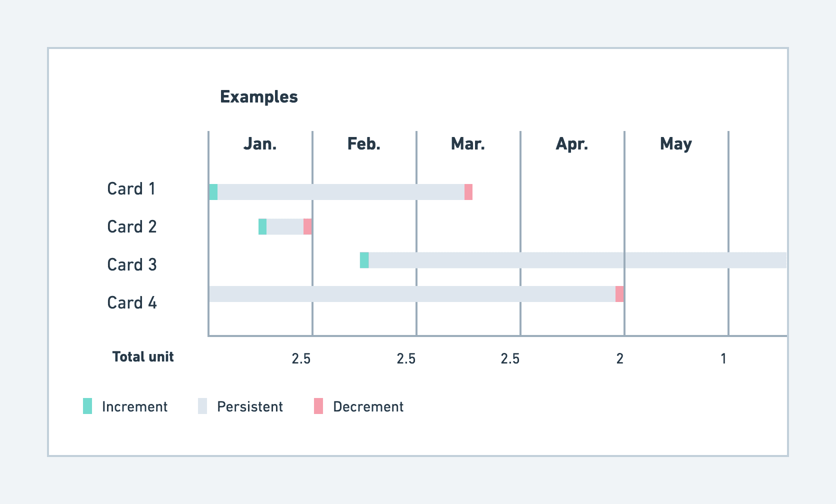Click Card 4 pink decrement marker
Screen dimensions: 836x504
point(619,294)
